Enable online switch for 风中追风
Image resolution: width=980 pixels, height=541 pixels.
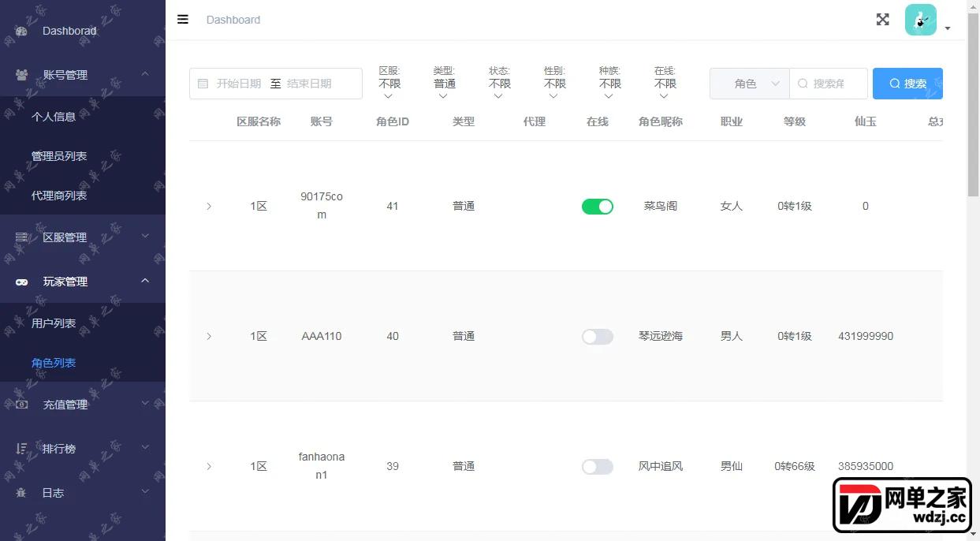598,467
